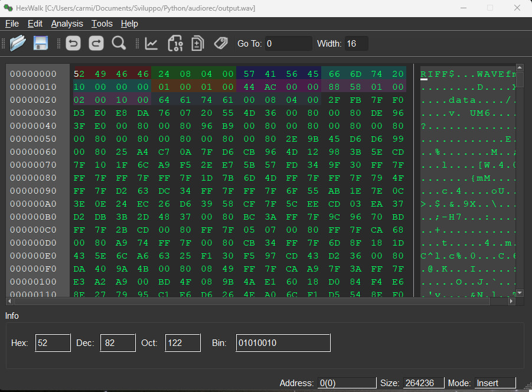Image resolution: width=532 pixels, height=392 pixels.
Task: Click the Go To offset field
Action: tap(288, 44)
